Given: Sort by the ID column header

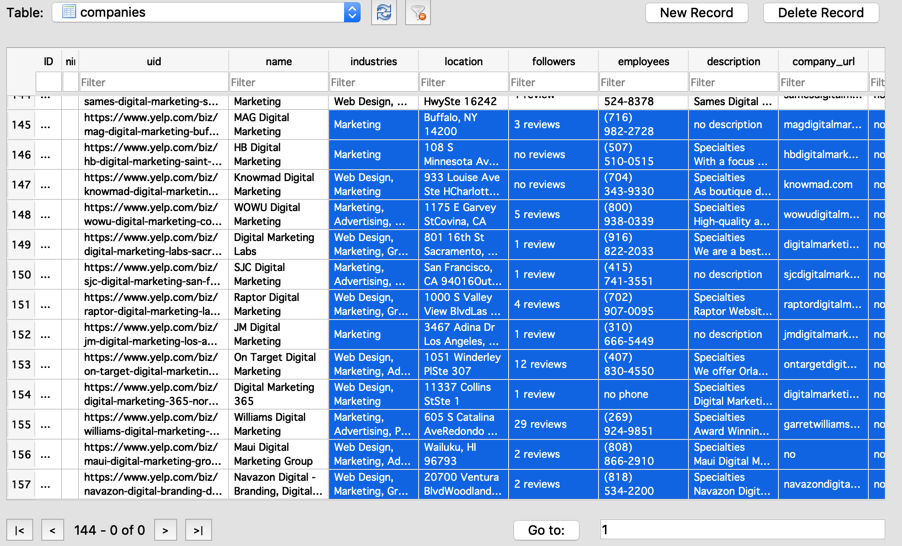Looking at the screenshot, I should [48, 61].
